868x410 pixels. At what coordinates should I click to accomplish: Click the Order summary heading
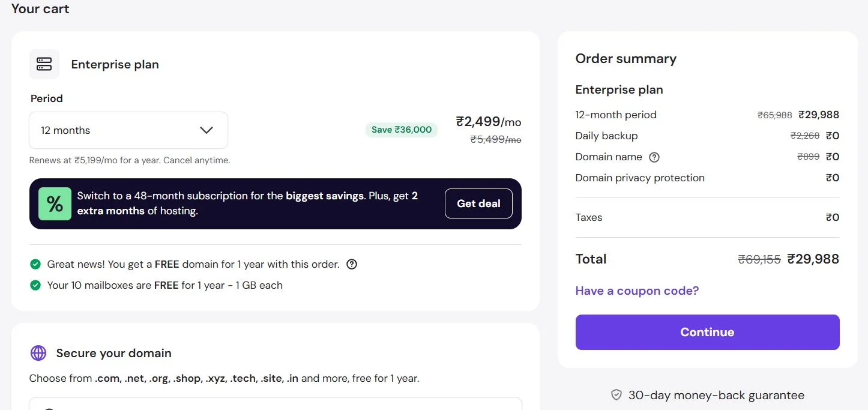(625, 58)
